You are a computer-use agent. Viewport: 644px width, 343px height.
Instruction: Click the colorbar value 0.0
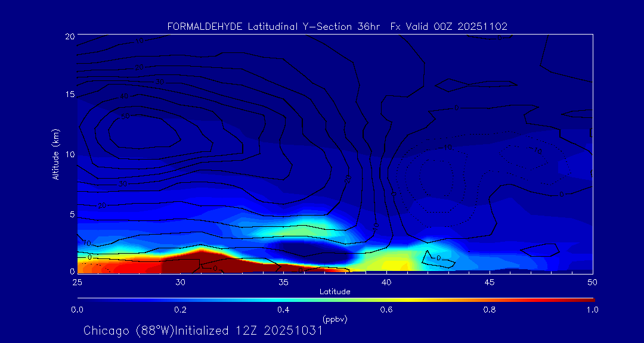pyautogui.click(x=77, y=310)
